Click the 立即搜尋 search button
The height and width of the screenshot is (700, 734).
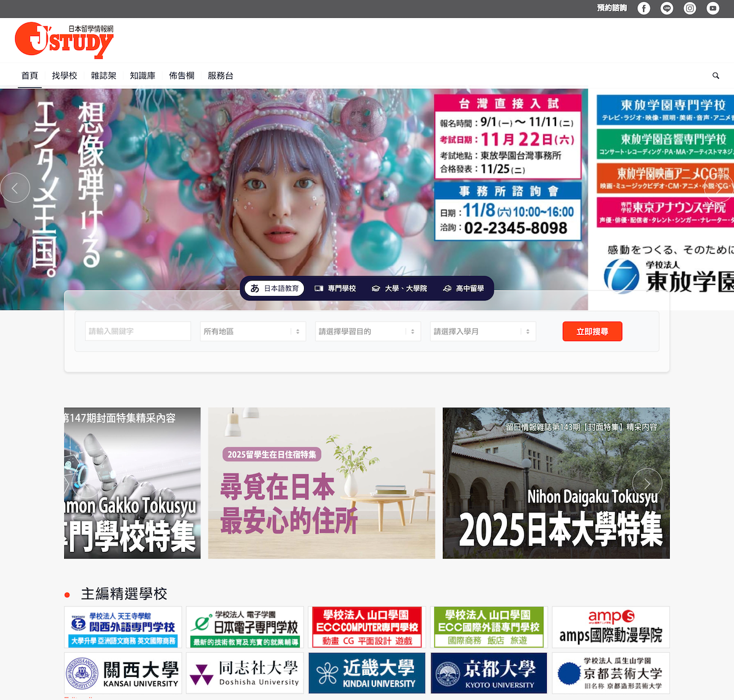[591, 331]
